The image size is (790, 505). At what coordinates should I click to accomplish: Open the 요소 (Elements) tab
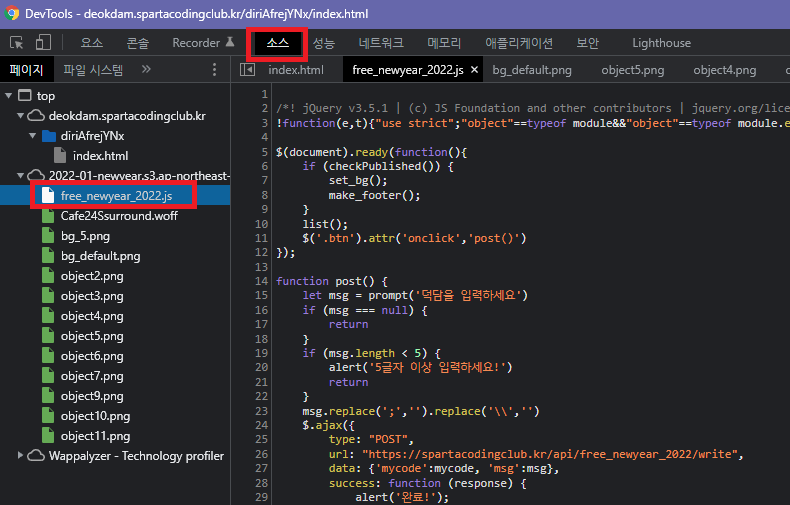(x=92, y=43)
